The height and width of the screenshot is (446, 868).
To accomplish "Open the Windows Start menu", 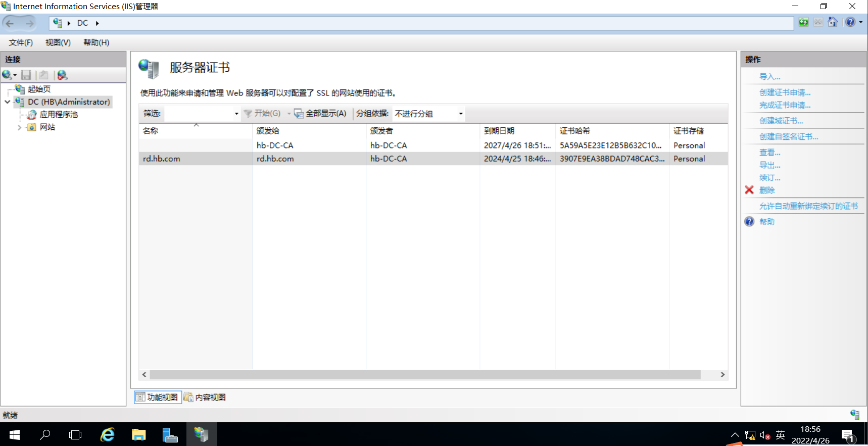I will coord(15,434).
